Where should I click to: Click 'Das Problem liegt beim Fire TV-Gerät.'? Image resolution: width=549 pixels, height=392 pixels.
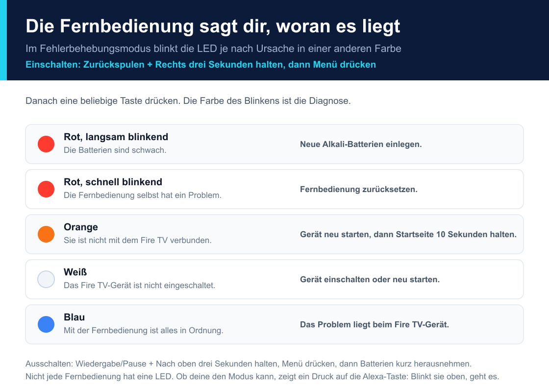click(374, 325)
